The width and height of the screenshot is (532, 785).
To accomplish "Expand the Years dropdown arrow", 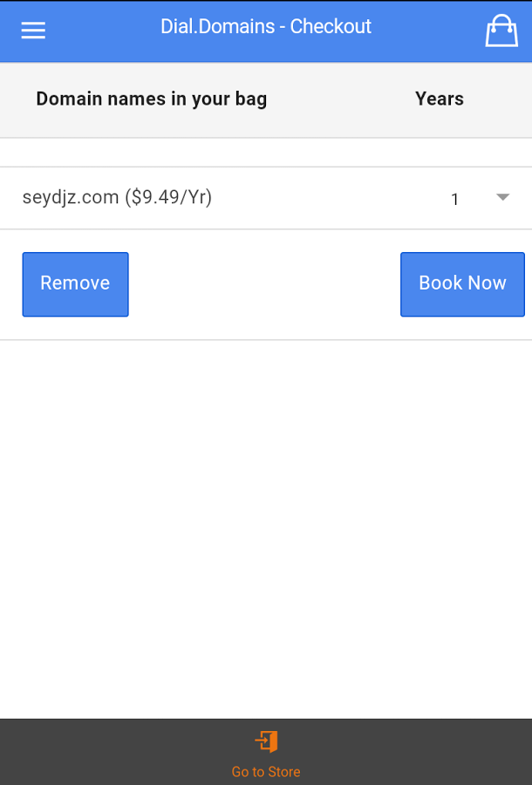I will (502, 197).
